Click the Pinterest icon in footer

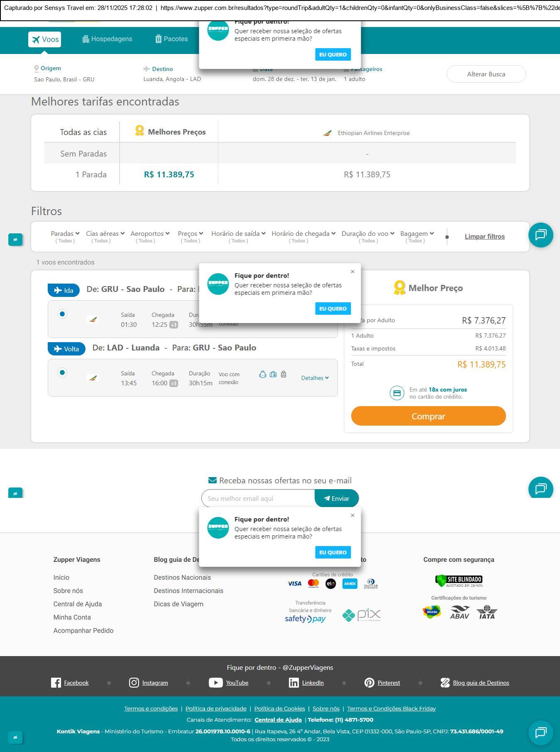tap(369, 683)
